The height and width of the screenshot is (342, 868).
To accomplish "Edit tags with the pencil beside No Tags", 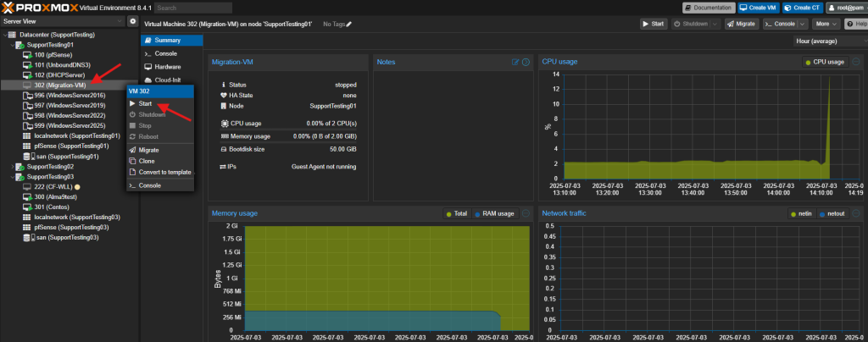I will click(348, 25).
